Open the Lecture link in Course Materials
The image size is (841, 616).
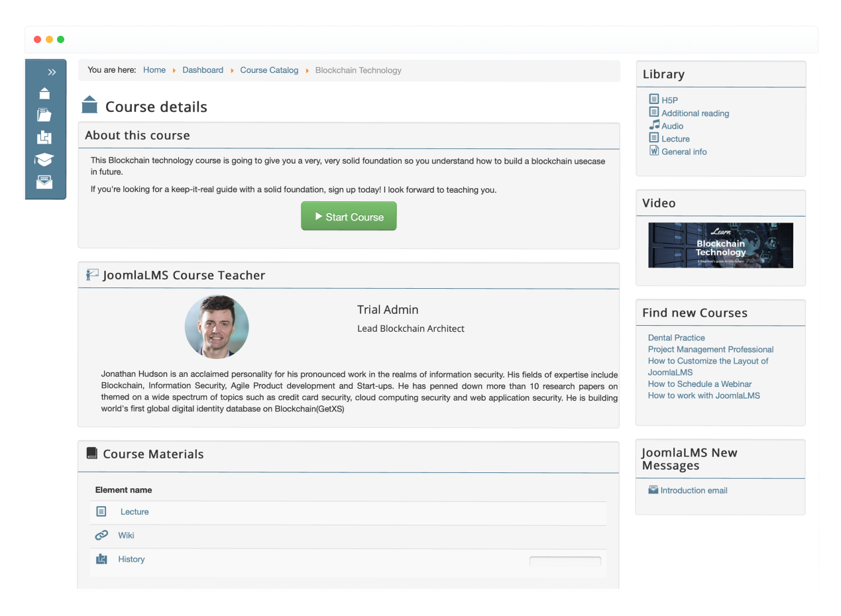[135, 512]
